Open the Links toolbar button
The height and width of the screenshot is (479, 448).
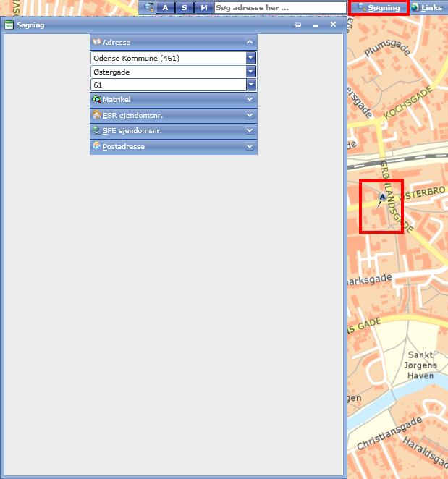(427, 8)
